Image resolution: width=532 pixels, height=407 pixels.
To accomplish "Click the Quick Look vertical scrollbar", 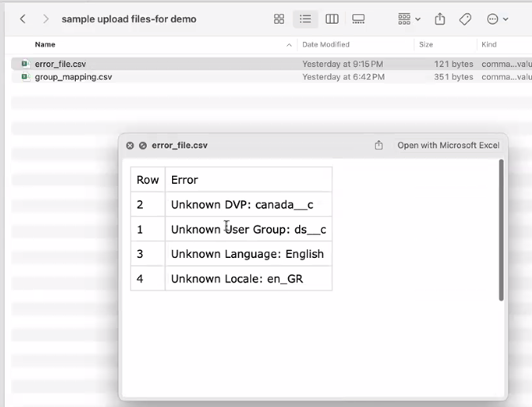I will click(x=501, y=230).
